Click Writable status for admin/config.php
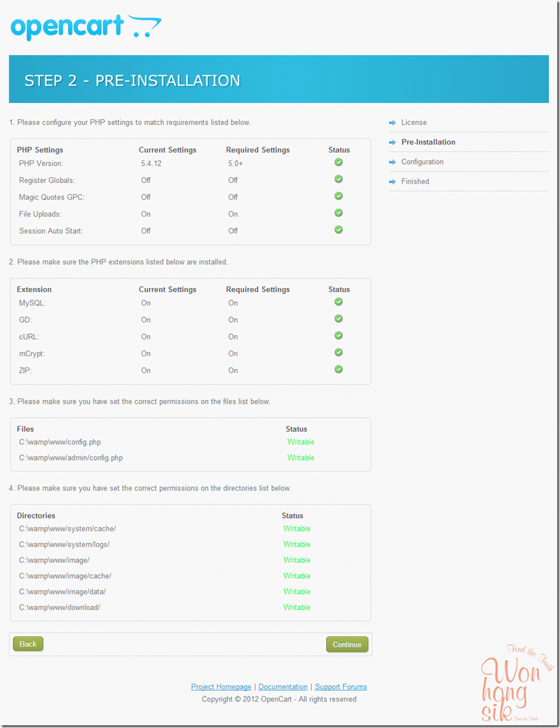This screenshot has height=728, width=560. coord(301,458)
